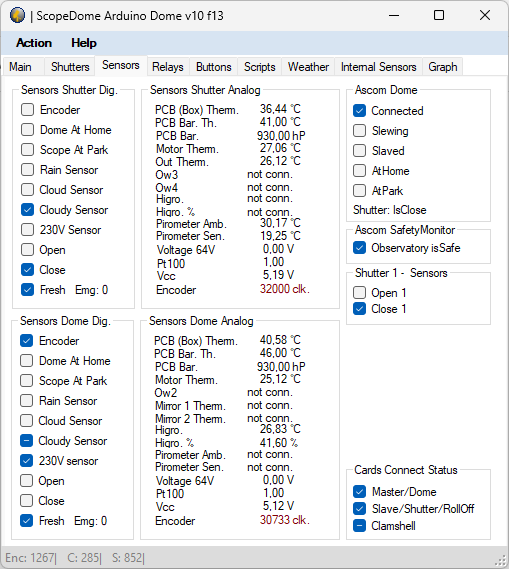Click the shutter PCB (Box) Therm. 36,44 °C value

280,109
